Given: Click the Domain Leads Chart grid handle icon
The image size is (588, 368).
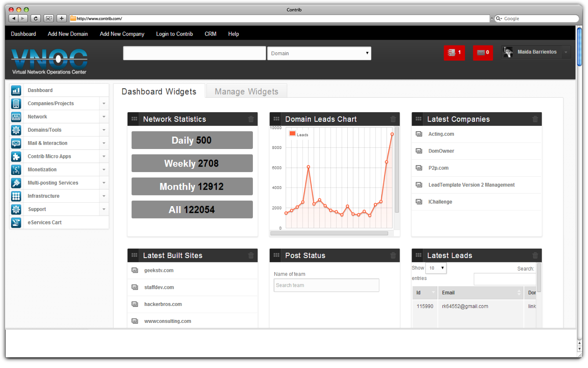Looking at the screenshot, I should 276,119.
